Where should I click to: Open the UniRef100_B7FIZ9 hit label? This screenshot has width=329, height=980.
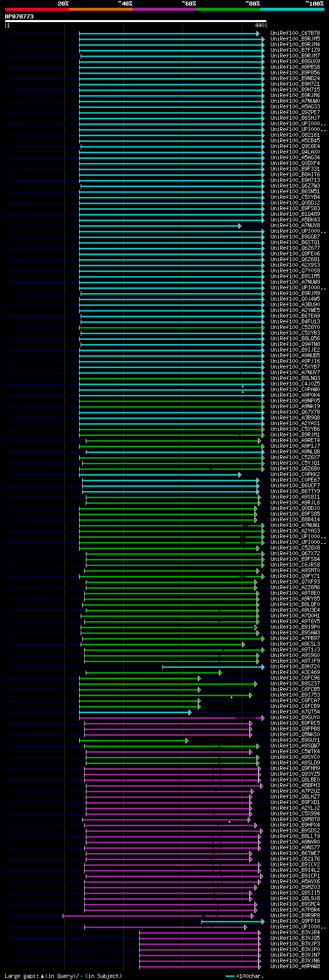coord(295,50)
